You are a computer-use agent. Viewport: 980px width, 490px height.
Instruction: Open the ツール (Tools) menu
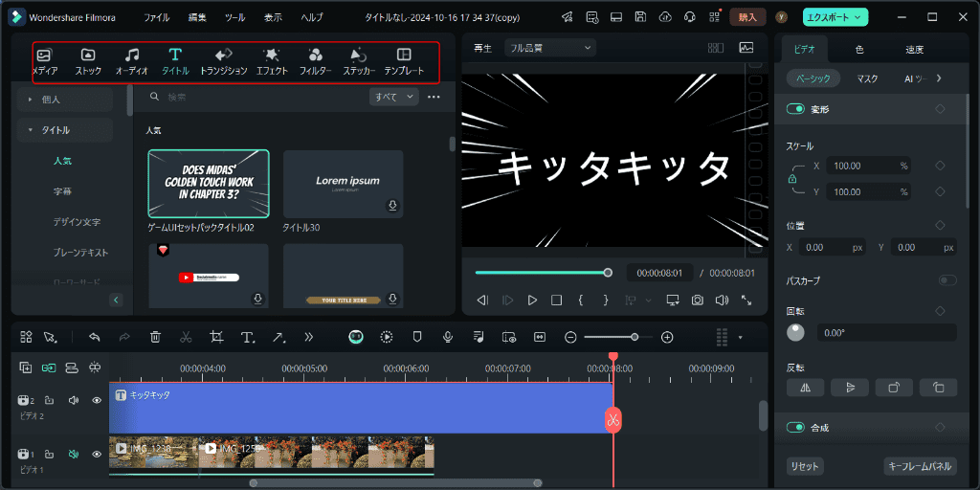coord(235,17)
